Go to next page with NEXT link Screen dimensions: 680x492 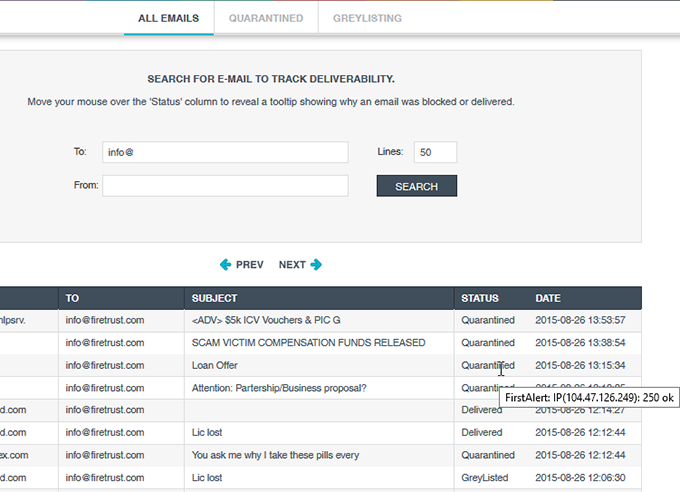tap(292, 265)
